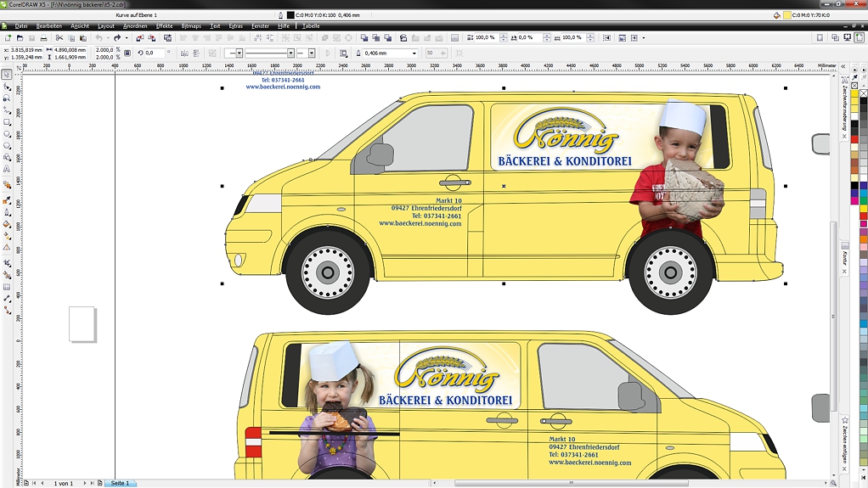Open the Redo history dropdown arrow

(x=127, y=38)
